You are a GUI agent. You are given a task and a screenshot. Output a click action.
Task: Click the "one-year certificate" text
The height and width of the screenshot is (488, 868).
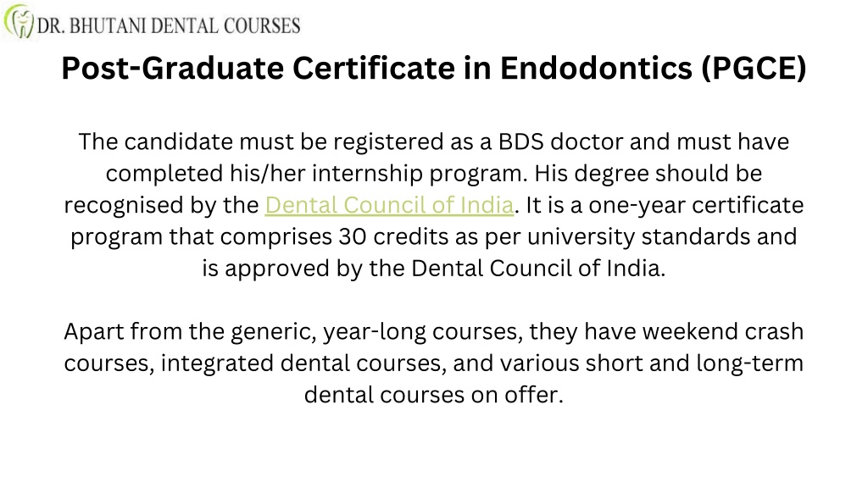point(696,205)
